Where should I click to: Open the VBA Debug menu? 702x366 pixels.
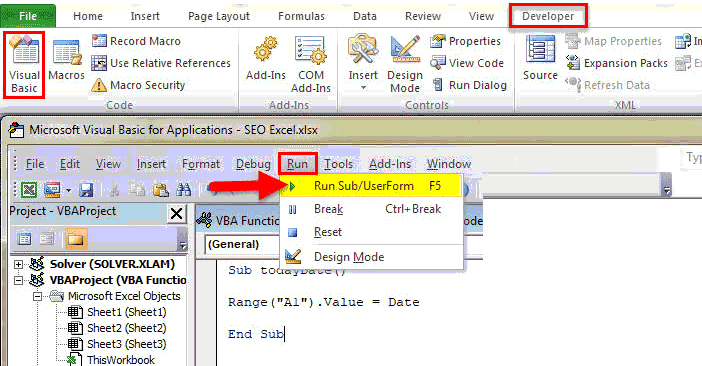click(x=253, y=164)
